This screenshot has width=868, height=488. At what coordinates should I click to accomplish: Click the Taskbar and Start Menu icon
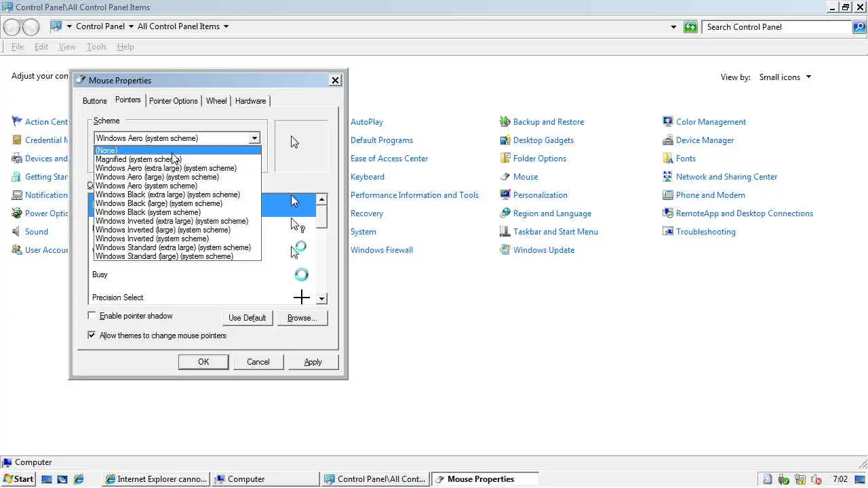505,232
